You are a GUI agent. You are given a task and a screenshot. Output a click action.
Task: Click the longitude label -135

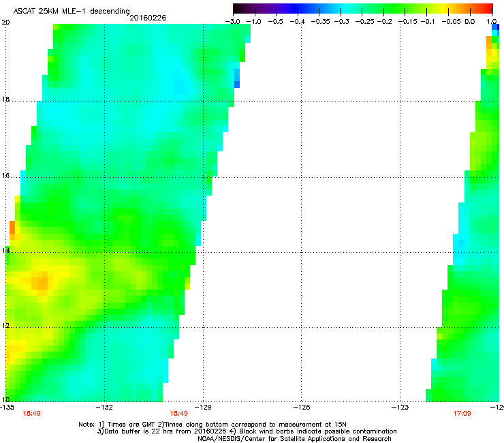pyautogui.click(x=7, y=408)
